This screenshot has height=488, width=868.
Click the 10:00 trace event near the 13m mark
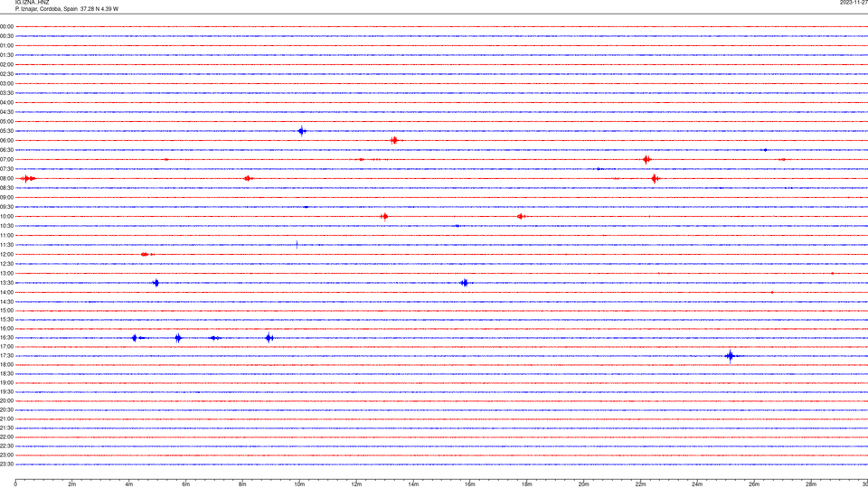(384, 216)
